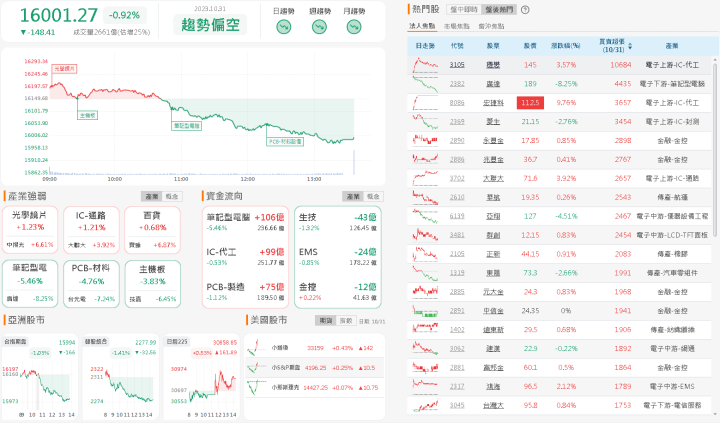The height and width of the screenshot is (423, 720).
Task: Select 生技 -43億 fund flow row
Action: tap(338, 221)
